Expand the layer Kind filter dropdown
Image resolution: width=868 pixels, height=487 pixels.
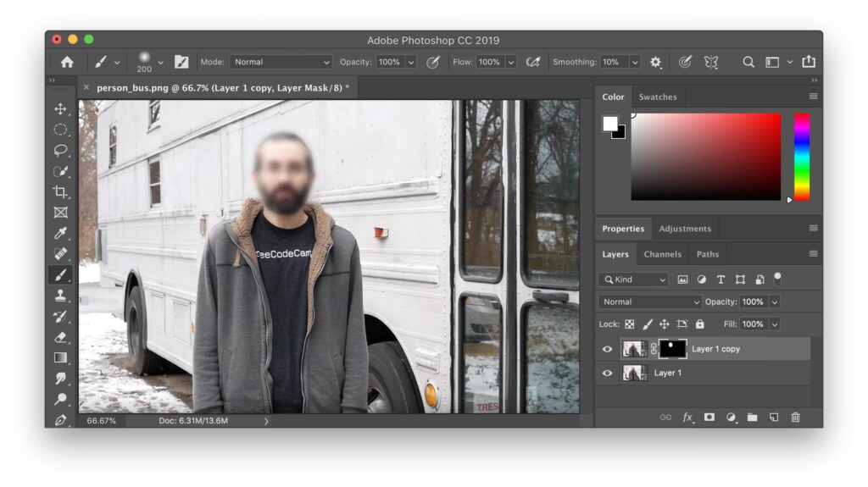[633, 279]
